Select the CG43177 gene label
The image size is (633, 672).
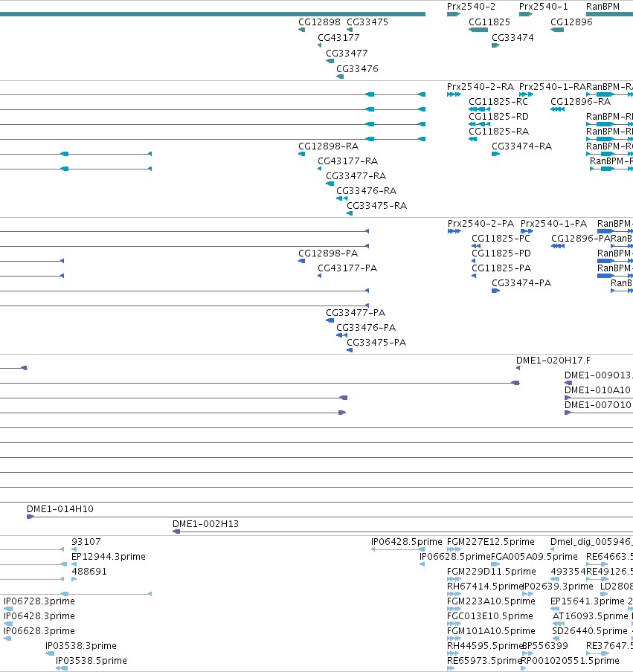coord(338,38)
